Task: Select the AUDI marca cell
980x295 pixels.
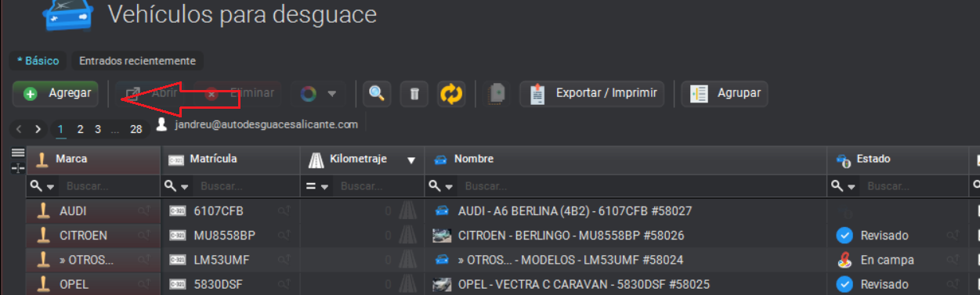Action: tap(94, 210)
